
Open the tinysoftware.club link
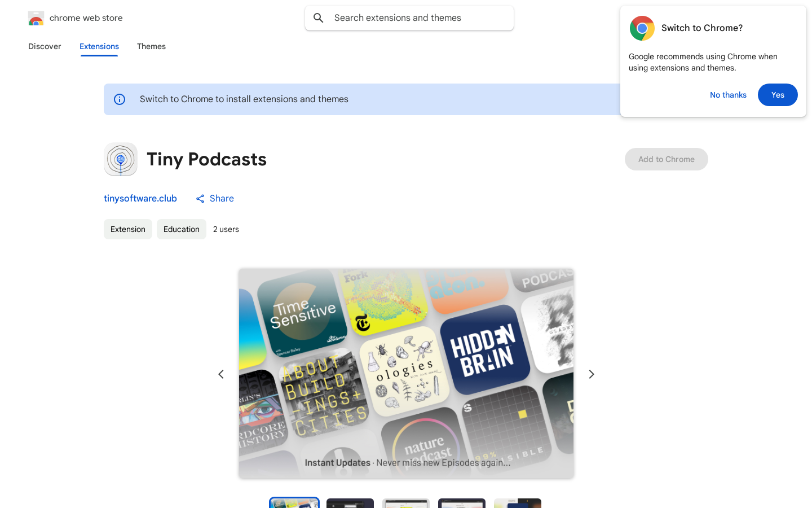pyautogui.click(x=140, y=198)
